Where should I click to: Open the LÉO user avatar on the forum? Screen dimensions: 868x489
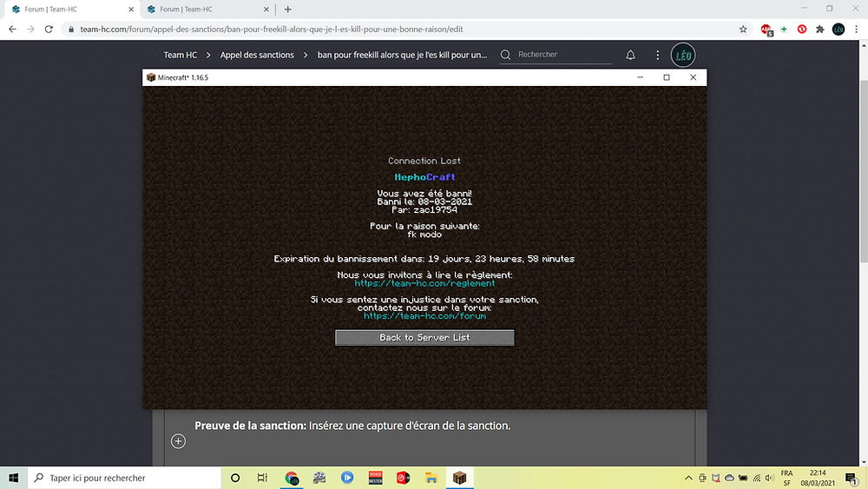(682, 55)
